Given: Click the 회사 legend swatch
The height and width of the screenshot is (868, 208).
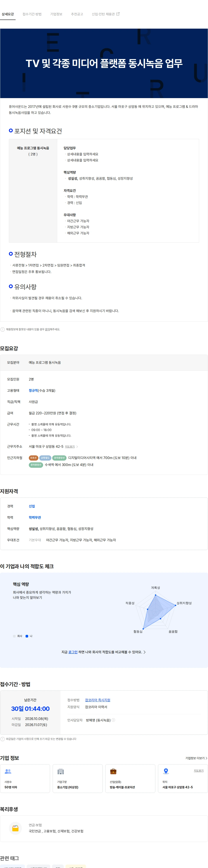Looking at the screenshot, I should click(14, 636).
